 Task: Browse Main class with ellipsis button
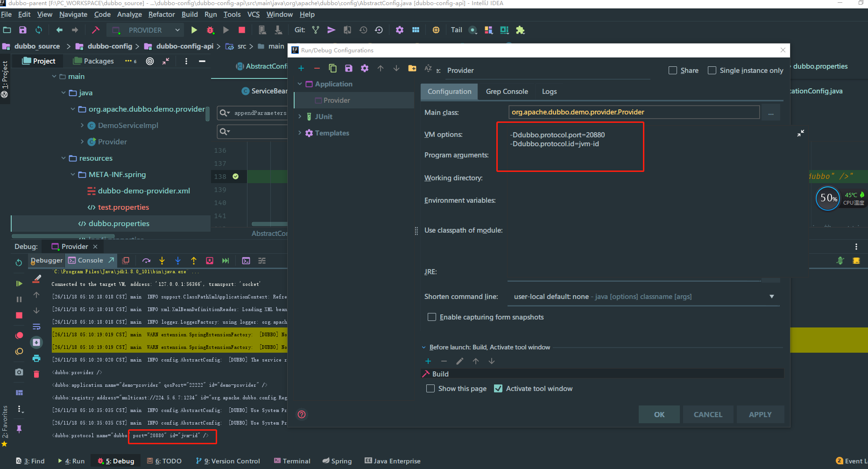pyautogui.click(x=771, y=113)
